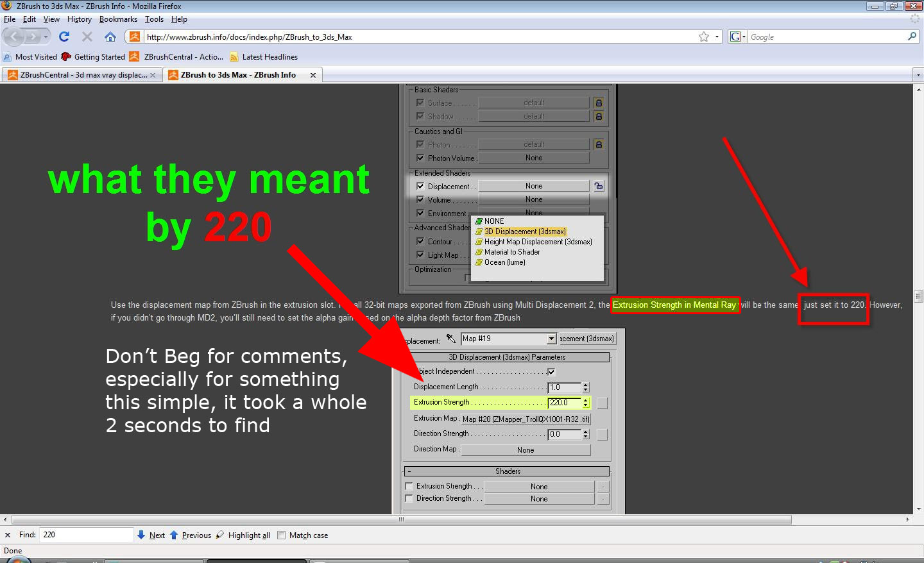
Task: Find Next match
Action: tap(151, 535)
